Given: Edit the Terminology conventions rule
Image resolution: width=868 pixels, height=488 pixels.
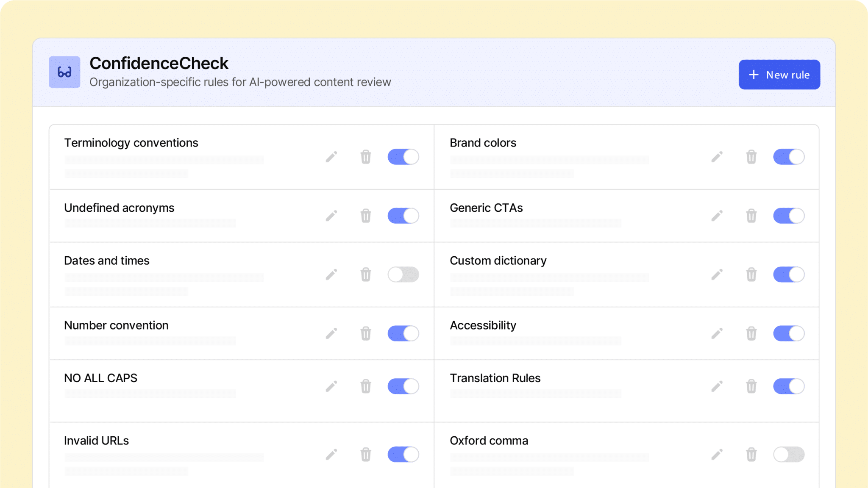Looking at the screenshot, I should coord(331,157).
